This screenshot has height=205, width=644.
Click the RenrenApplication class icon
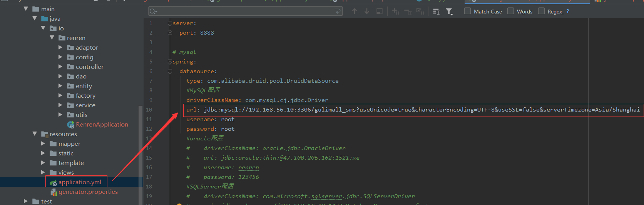tap(71, 125)
